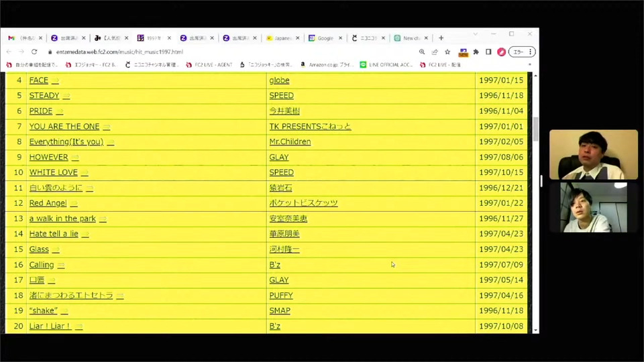644x362 pixels.
Task: Open ポケットビスケッツ artist link
Action: (303, 203)
